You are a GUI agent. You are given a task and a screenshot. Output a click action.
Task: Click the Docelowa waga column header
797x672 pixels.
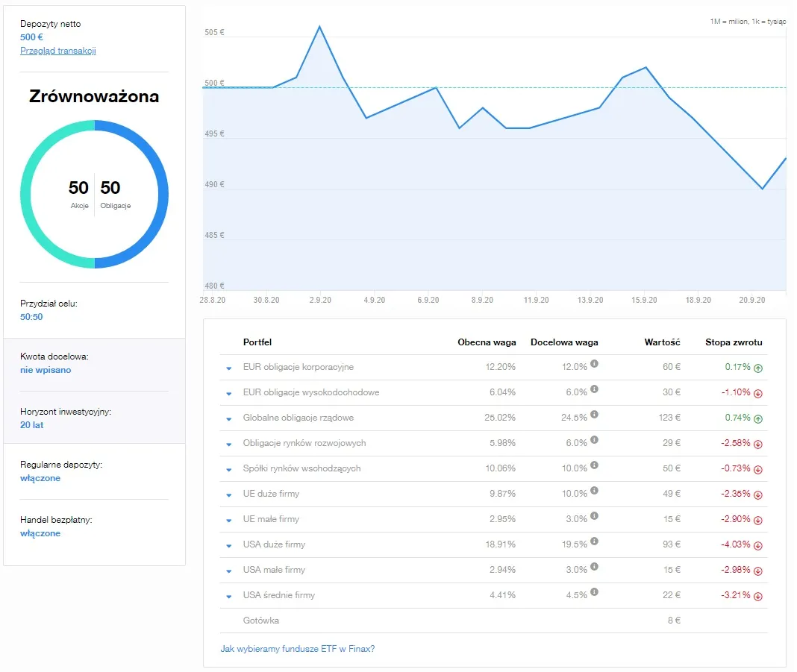564,342
